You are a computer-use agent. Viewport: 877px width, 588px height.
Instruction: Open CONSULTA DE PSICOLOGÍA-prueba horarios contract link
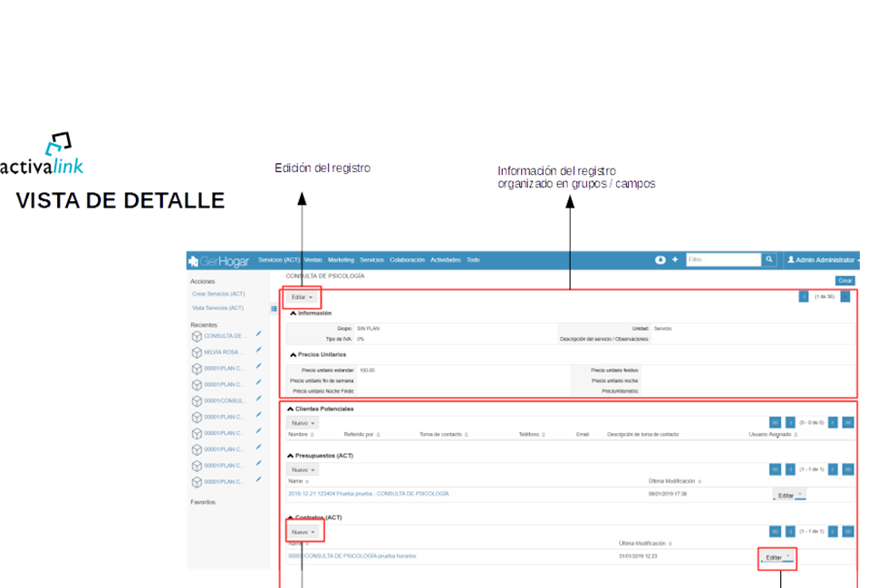(352, 556)
